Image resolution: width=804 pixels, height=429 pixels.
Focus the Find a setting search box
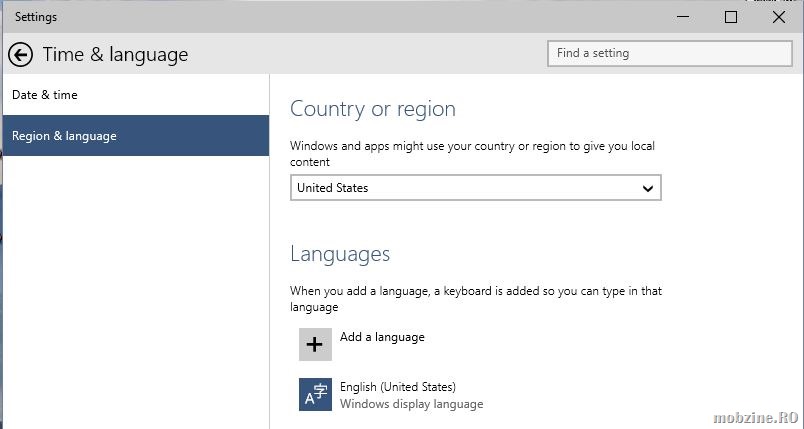(x=670, y=53)
